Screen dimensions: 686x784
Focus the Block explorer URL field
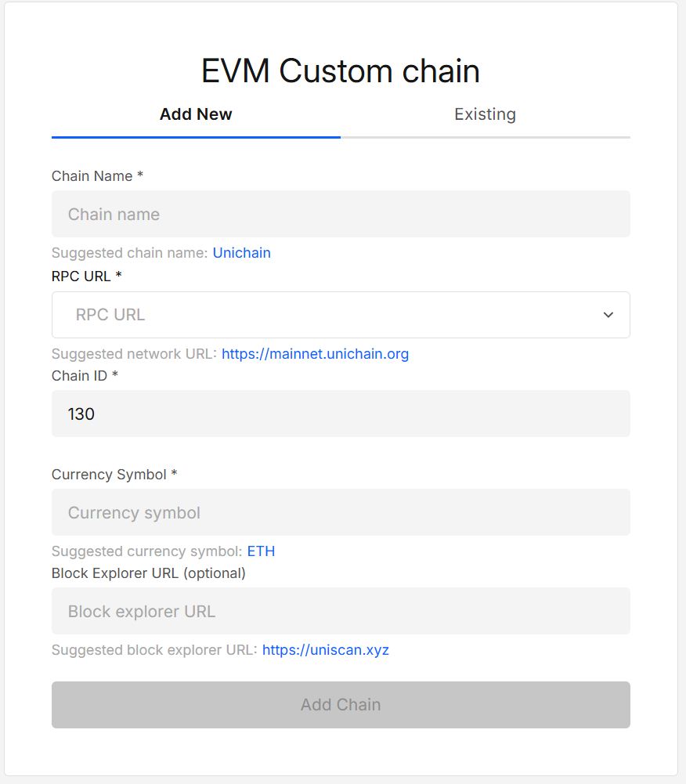pos(341,611)
